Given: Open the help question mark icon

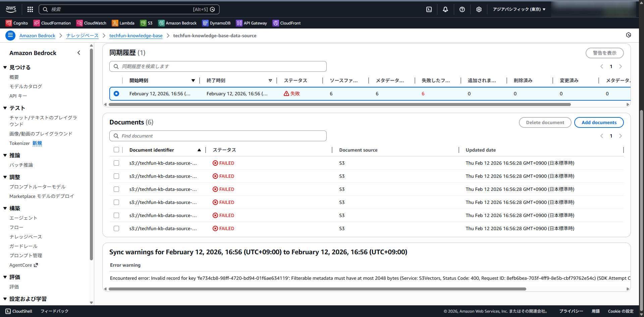Looking at the screenshot, I should pos(462,9).
